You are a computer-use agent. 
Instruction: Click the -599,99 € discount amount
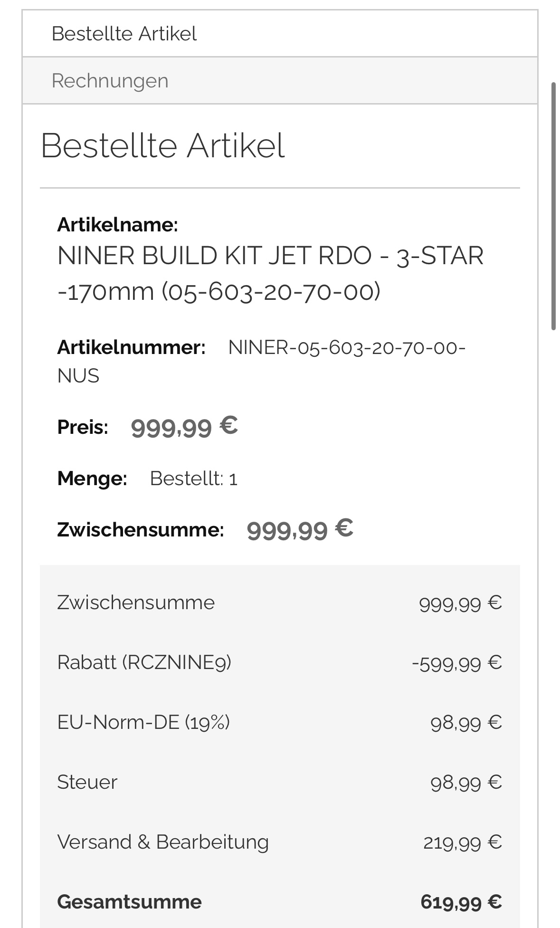(456, 663)
